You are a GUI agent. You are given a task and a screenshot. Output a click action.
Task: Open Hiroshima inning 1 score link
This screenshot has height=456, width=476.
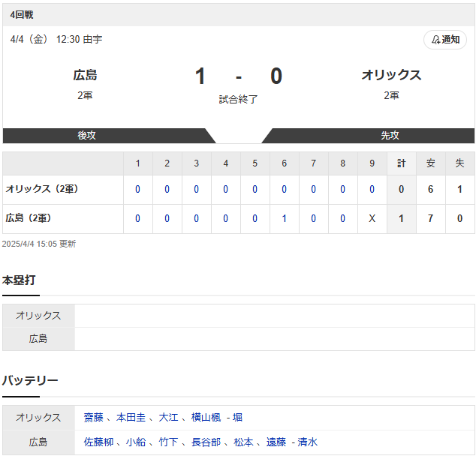tap(138, 218)
